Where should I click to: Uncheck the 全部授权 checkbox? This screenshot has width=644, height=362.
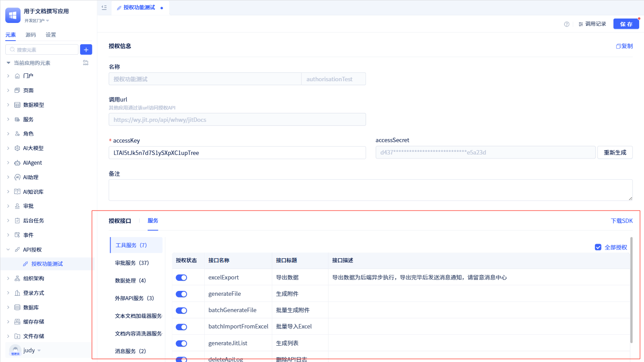(x=598, y=247)
